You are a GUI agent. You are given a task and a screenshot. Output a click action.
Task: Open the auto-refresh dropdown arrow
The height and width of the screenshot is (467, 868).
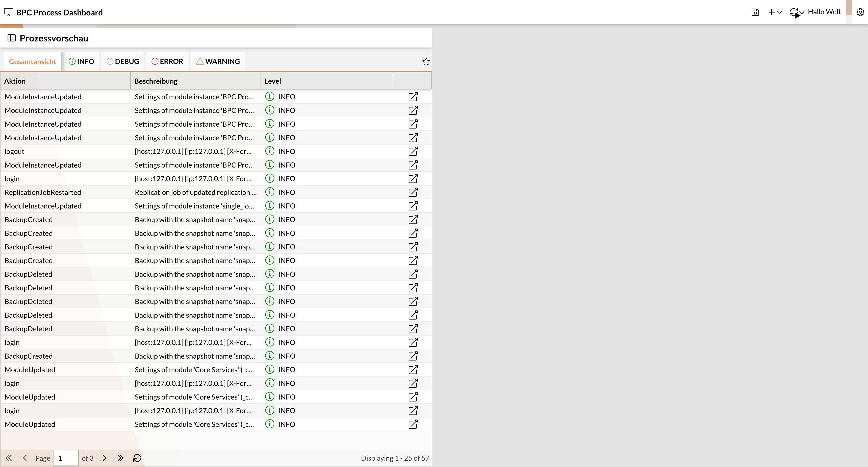point(802,12)
